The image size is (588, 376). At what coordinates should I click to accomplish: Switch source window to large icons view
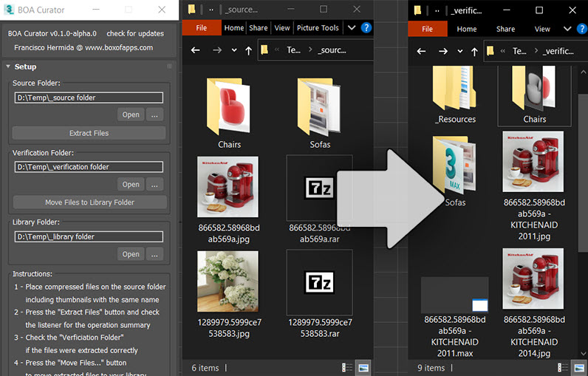(x=363, y=368)
